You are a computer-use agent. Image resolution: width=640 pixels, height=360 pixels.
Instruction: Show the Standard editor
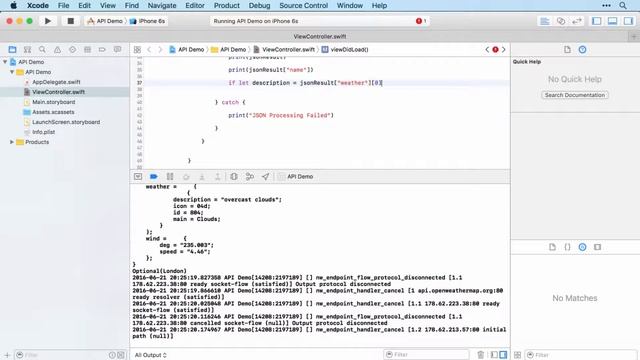pos(544,21)
